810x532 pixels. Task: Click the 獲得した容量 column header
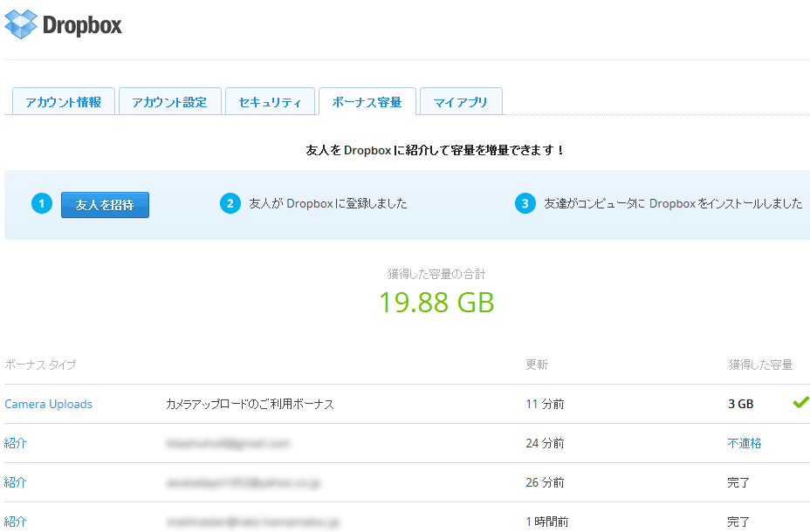760,365
